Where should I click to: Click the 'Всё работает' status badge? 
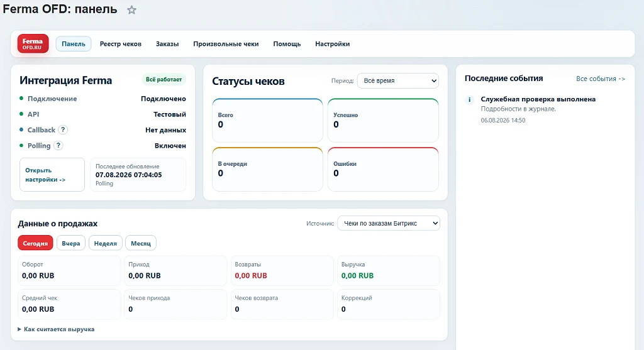coord(164,80)
